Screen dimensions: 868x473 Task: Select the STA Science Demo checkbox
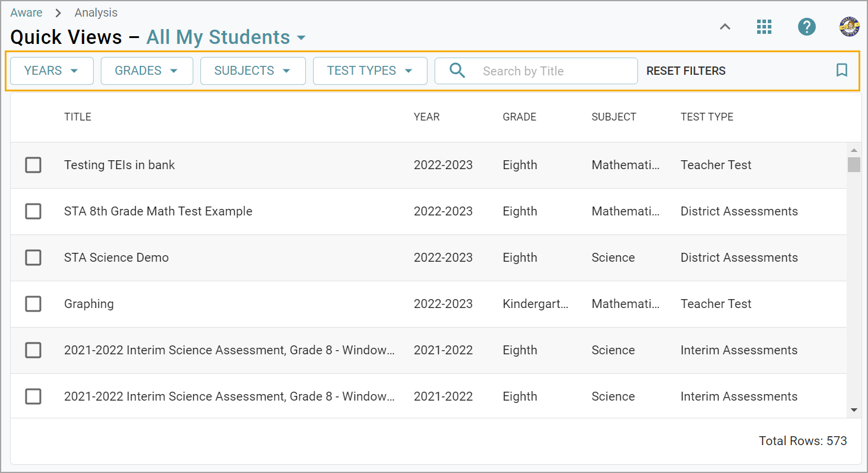pos(33,258)
